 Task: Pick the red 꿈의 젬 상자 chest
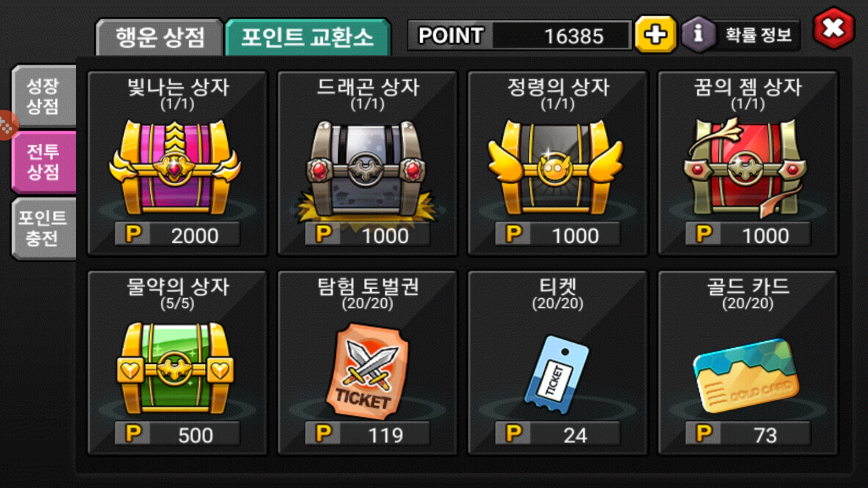(746, 166)
